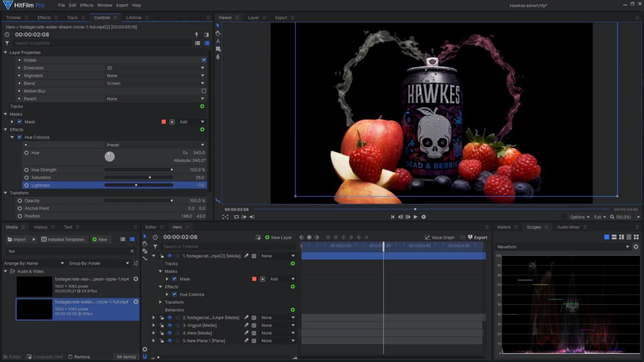Open Arrange By: Name dropdown

[34, 263]
